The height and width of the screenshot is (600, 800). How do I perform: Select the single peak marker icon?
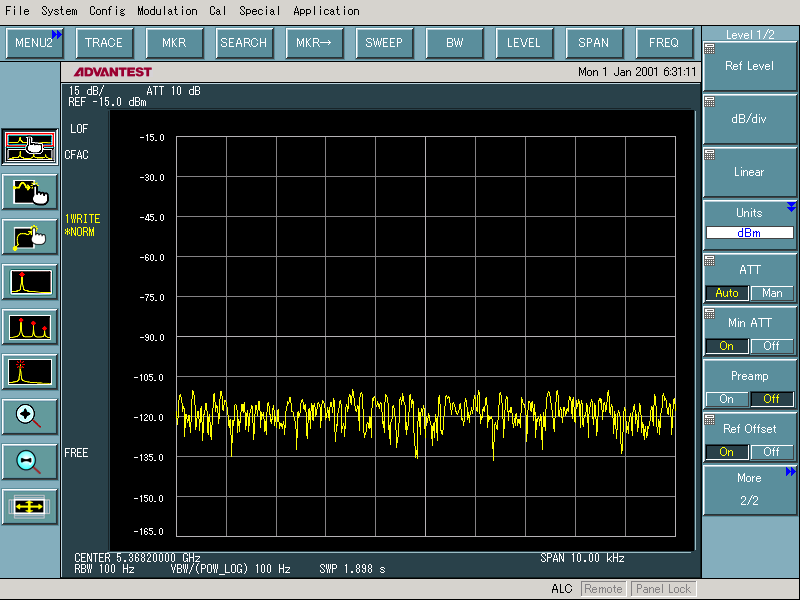(29, 282)
